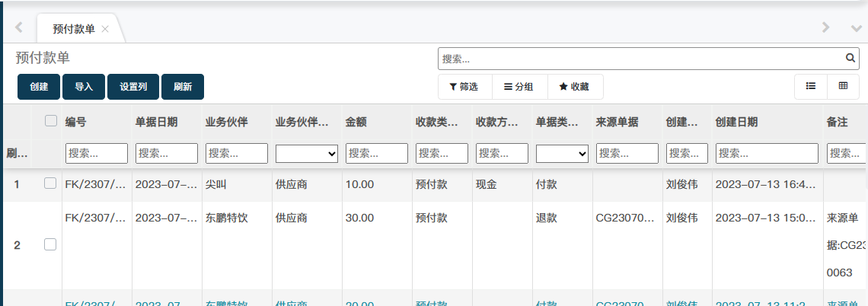Click the 编号 column search field
This screenshot has height=306, width=868.
97,153
